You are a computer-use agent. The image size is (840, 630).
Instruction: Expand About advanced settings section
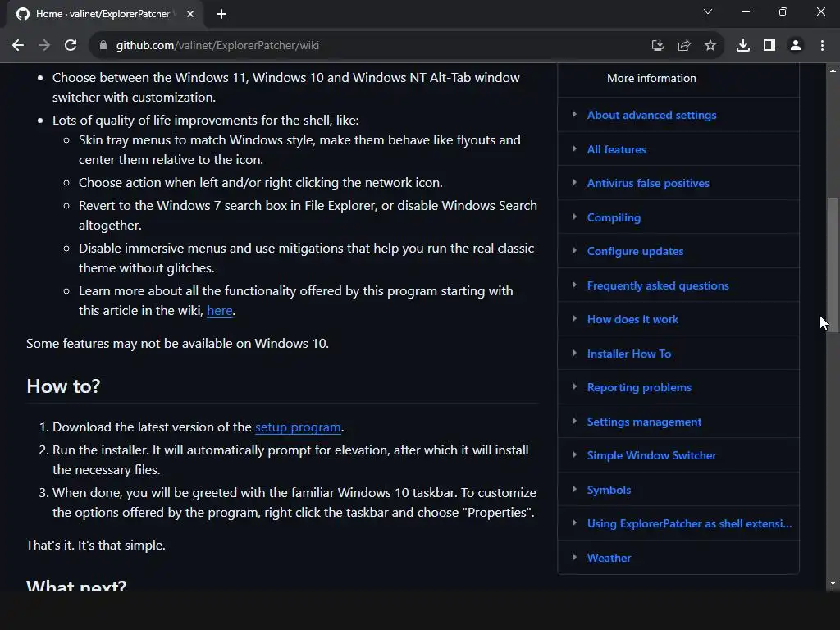[575, 114]
